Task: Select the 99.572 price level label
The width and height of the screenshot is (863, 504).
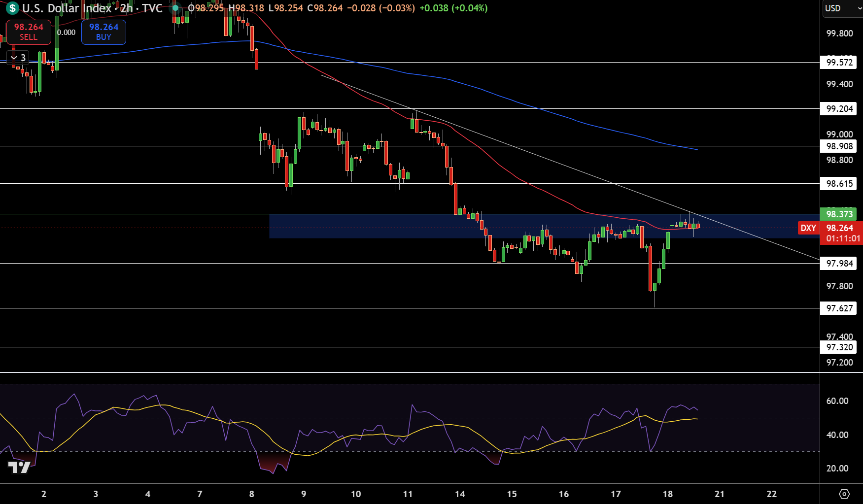Action: [839, 63]
